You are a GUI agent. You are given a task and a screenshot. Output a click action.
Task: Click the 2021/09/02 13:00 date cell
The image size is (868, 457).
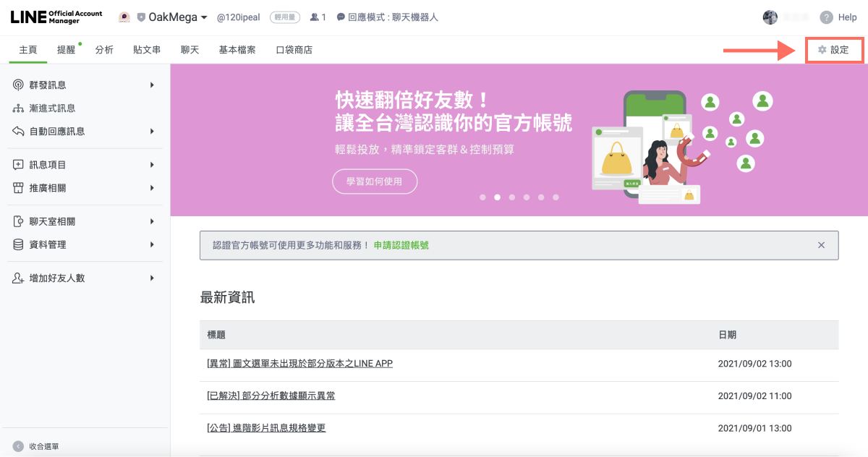(x=755, y=364)
